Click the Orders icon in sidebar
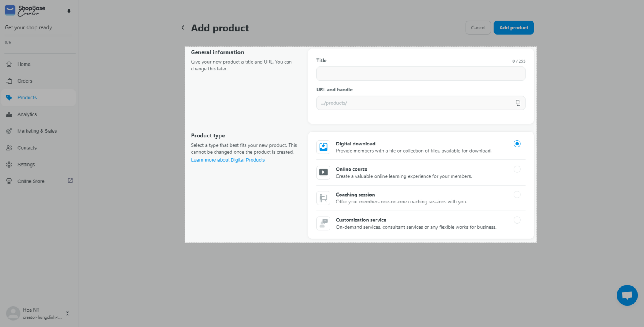 [x=9, y=81]
